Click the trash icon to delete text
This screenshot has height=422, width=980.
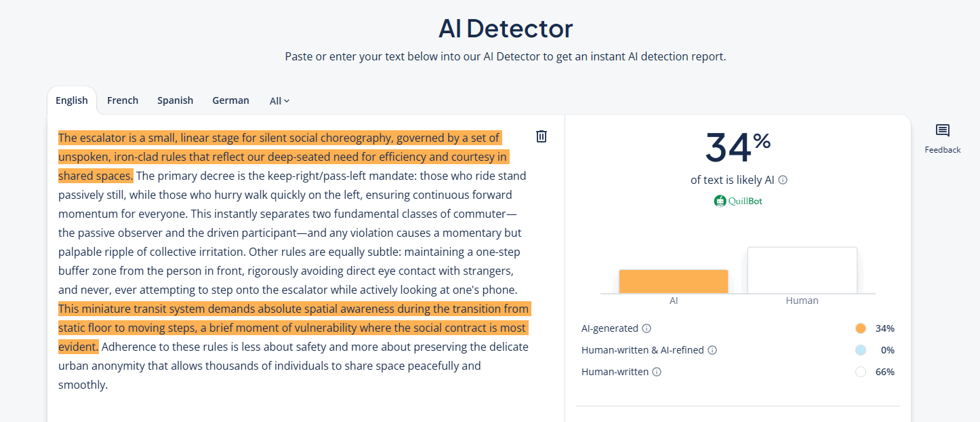[542, 136]
